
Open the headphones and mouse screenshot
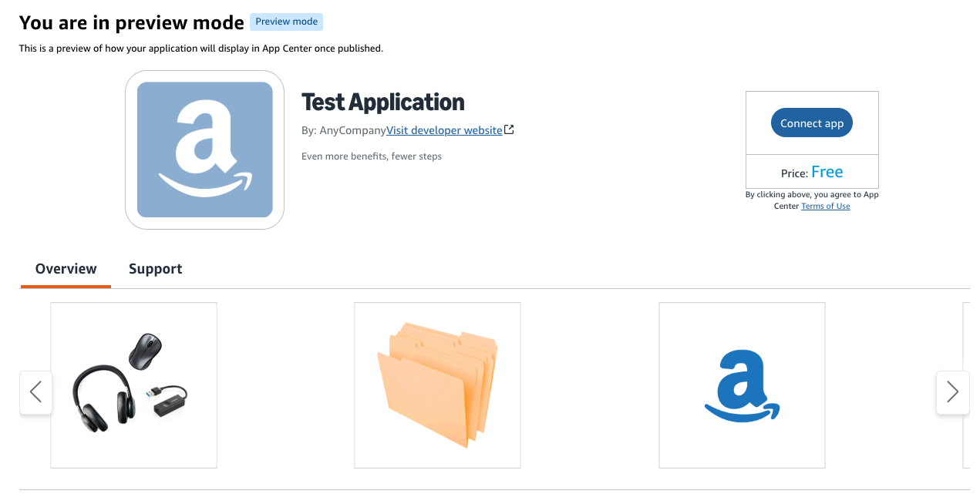pos(133,385)
